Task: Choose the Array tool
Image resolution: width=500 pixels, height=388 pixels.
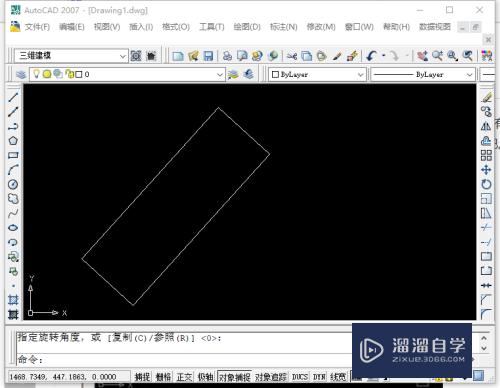Action: coord(486,155)
